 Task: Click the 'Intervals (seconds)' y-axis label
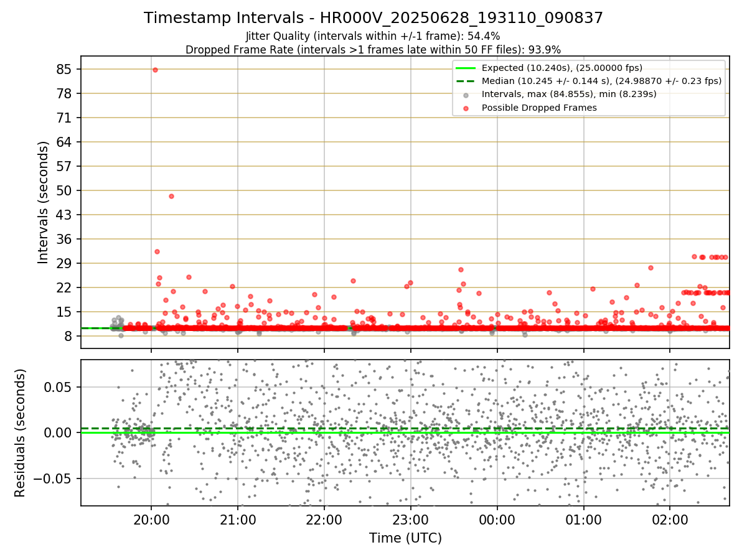[x=43, y=202]
